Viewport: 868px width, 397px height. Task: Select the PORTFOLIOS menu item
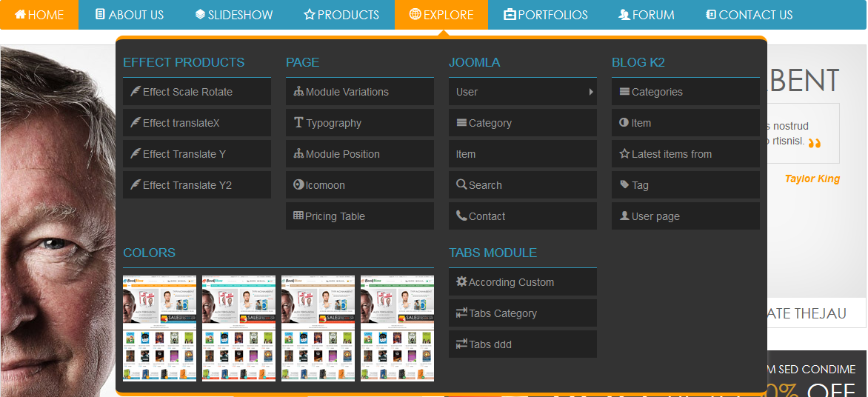(546, 14)
